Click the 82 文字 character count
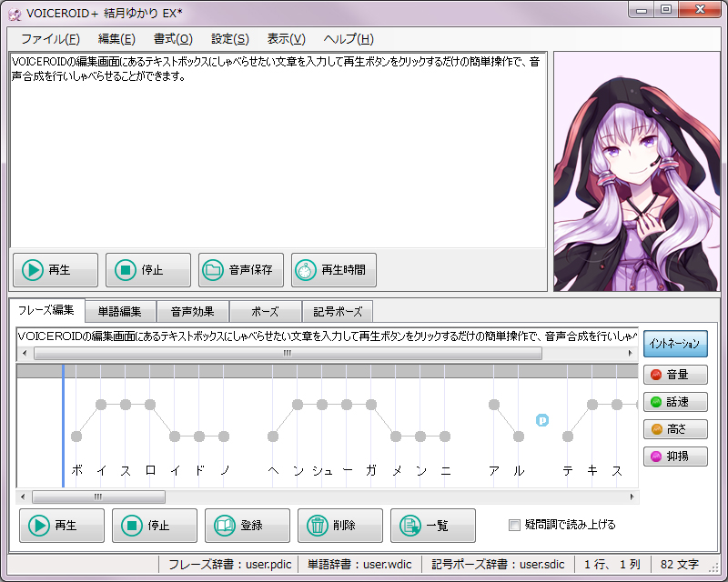Viewport: 728px width, 582px height. 680,565
